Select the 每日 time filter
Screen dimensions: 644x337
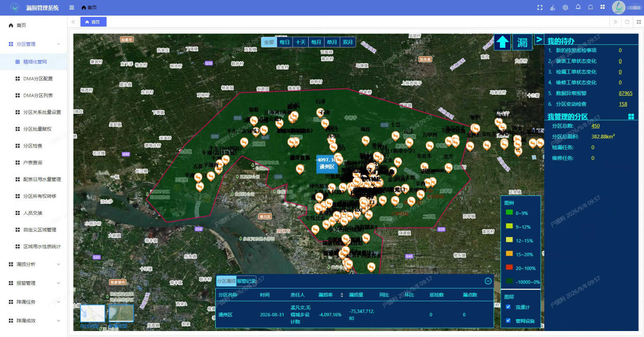[285, 42]
